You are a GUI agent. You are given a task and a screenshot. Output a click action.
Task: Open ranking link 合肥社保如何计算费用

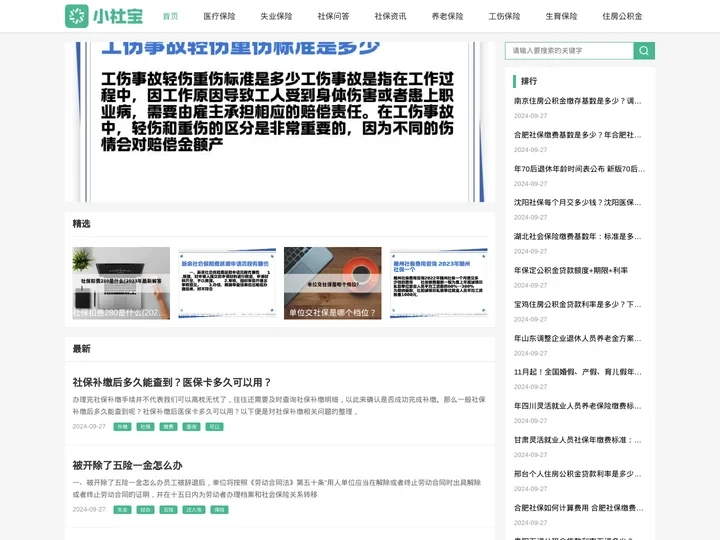(x=579, y=507)
